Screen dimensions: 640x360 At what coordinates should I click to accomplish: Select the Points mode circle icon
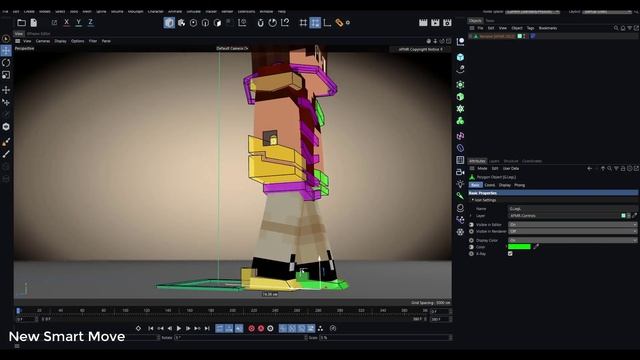193,23
